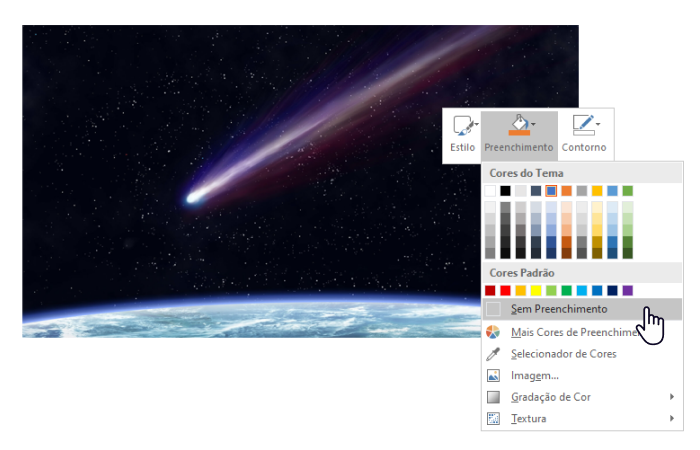
Task: Pick the blue standard color
Action: [597, 291]
